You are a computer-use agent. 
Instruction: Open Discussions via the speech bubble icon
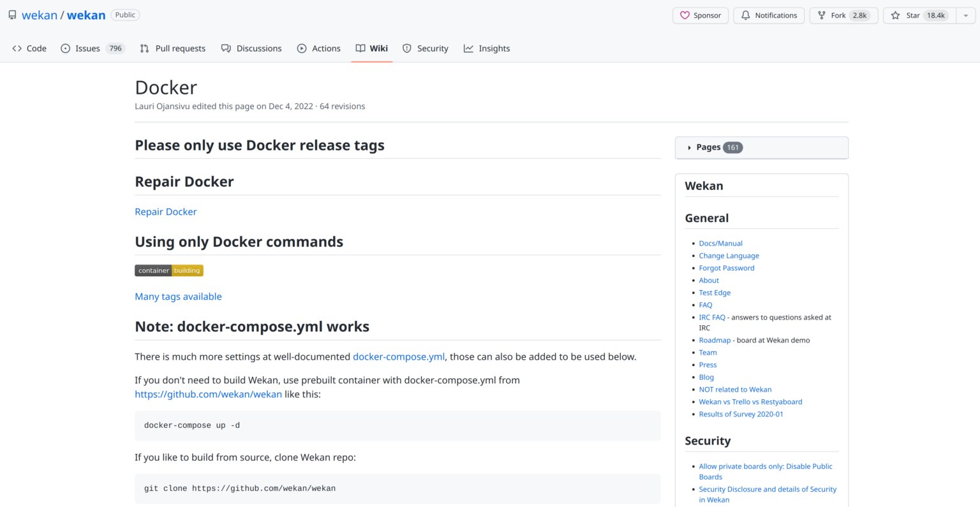[x=226, y=48]
